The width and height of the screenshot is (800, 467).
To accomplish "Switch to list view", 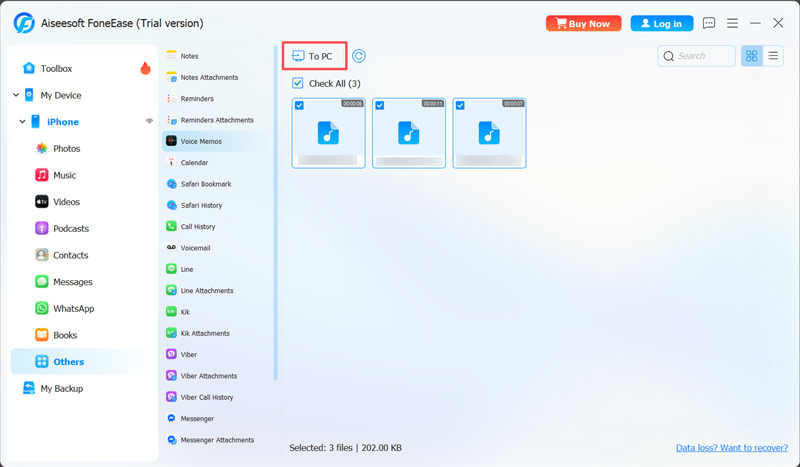I will 773,56.
